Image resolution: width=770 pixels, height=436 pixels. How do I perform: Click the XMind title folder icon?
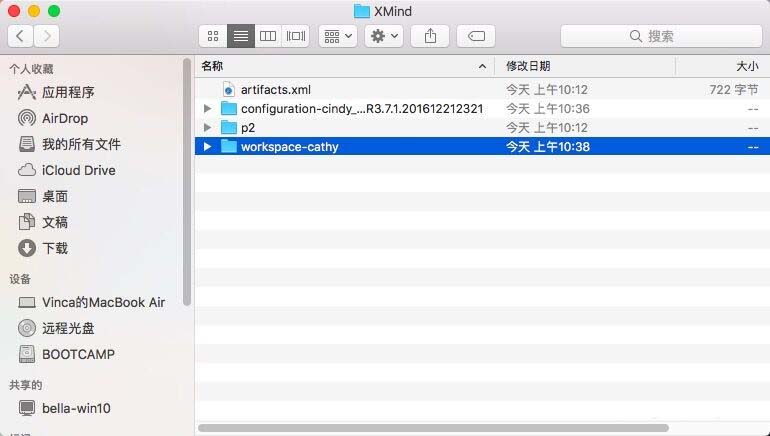pyautogui.click(x=362, y=11)
